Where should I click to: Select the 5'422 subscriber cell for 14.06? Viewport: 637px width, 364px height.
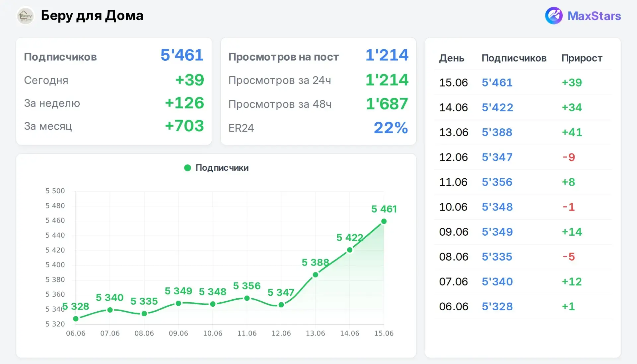497,107
